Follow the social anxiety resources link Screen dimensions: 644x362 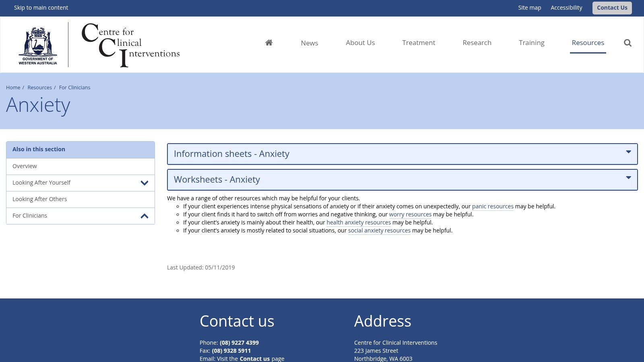pos(379,230)
